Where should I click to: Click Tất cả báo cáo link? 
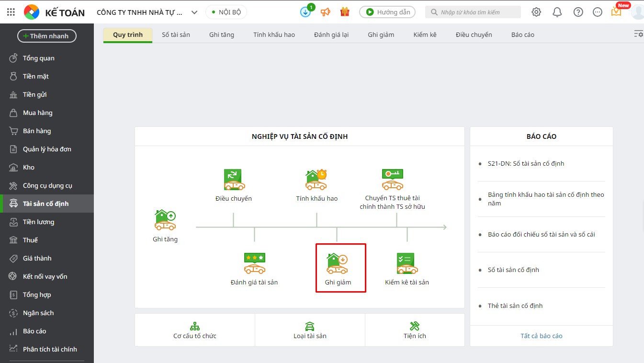tap(542, 336)
